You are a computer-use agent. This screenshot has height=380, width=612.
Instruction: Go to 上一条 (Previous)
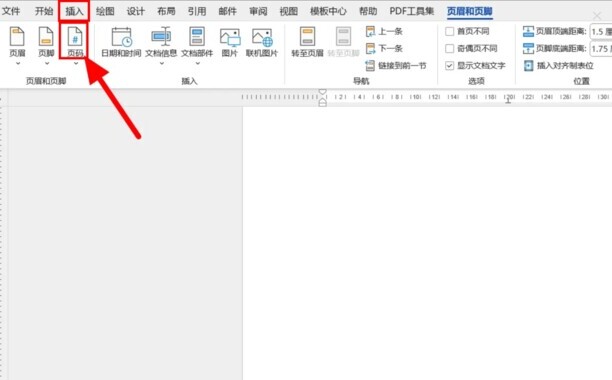coord(384,31)
